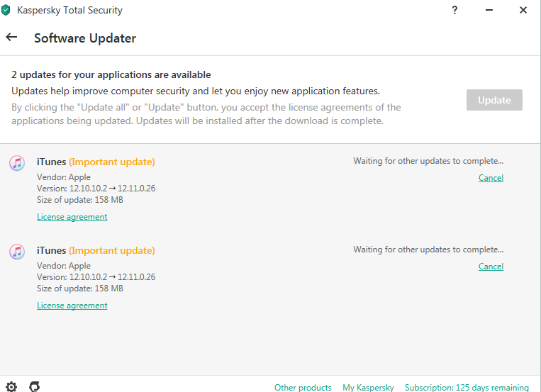
Task: Open Kaspersky help via question mark icon
Action: point(454,10)
